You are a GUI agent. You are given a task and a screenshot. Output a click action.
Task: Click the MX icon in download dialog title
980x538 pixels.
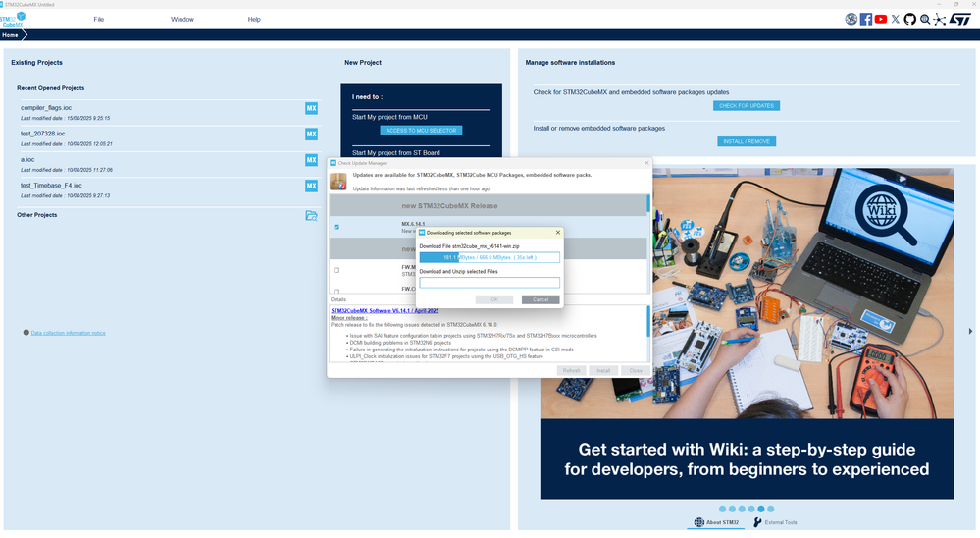click(422, 233)
